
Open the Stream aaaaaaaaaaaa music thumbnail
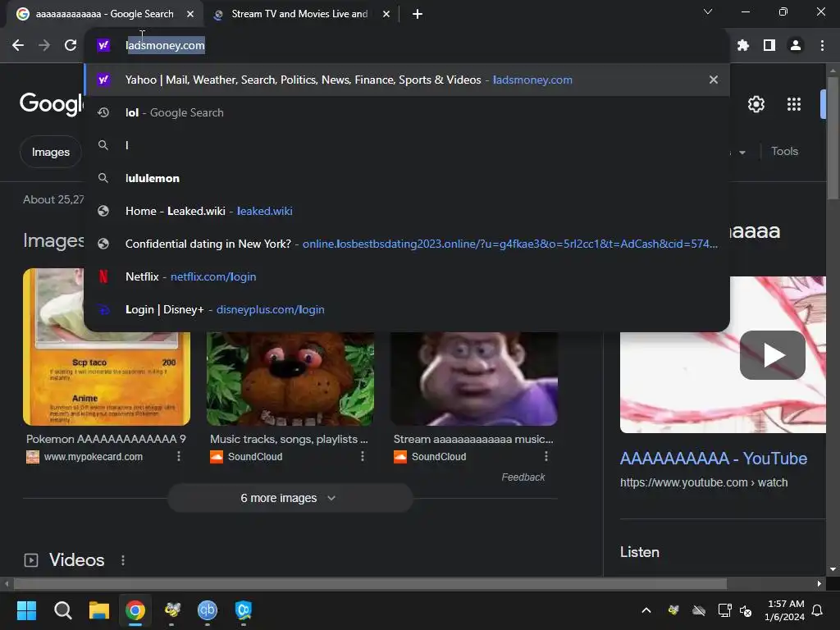[x=474, y=378]
